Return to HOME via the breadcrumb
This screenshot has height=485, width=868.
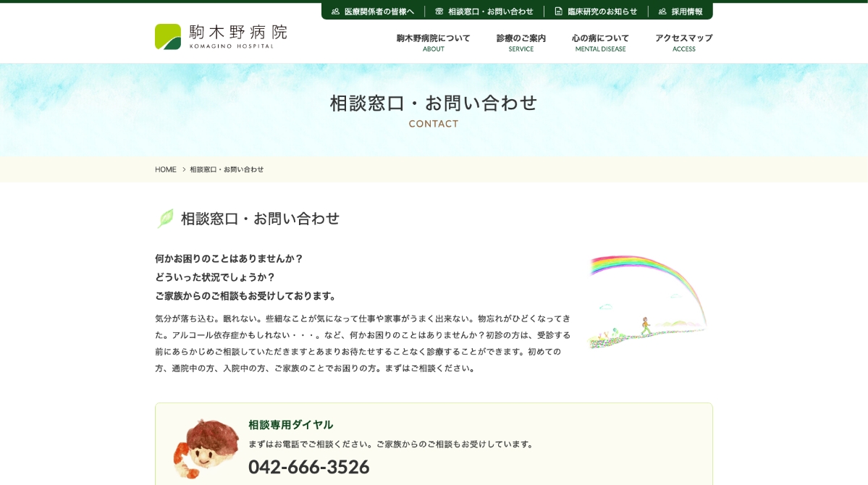pos(166,169)
